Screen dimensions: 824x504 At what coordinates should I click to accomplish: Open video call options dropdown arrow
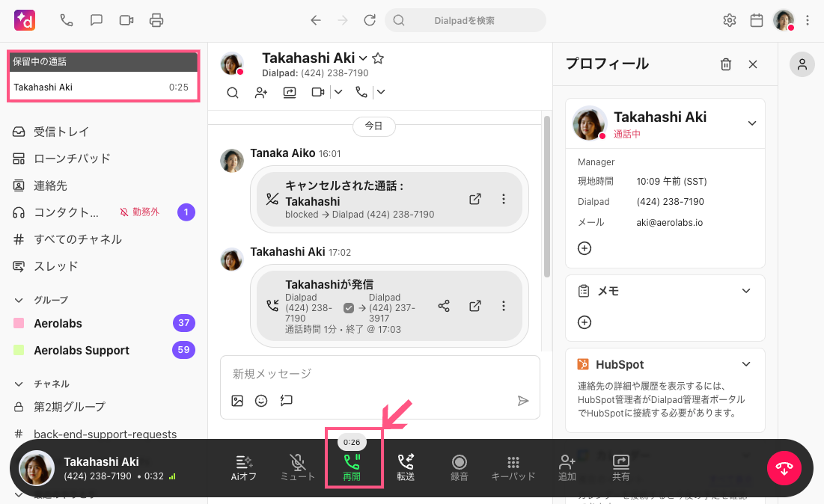point(338,93)
